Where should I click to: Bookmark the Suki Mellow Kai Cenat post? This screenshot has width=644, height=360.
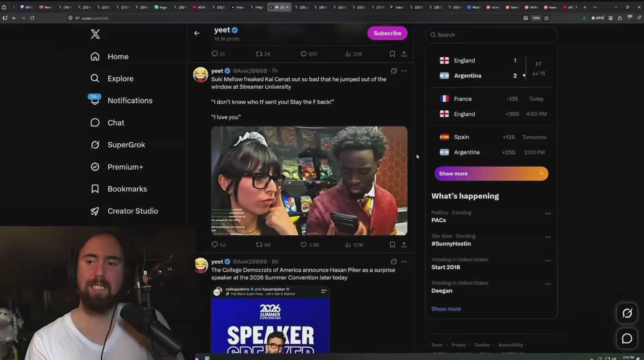pyautogui.click(x=392, y=245)
